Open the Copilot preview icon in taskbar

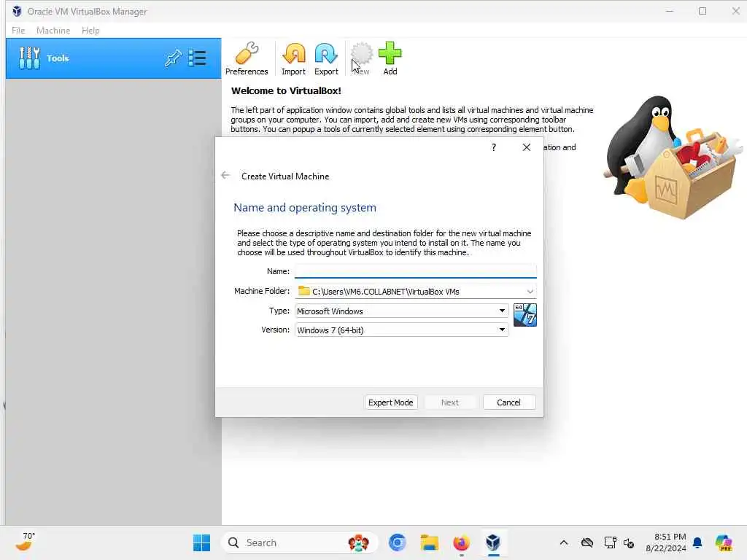click(x=724, y=542)
